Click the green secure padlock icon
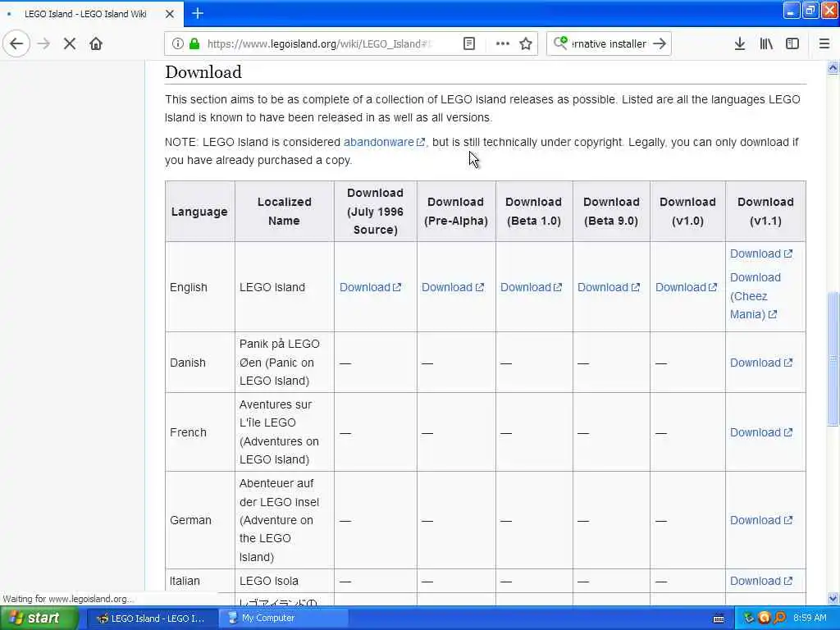 pyautogui.click(x=194, y=44)
